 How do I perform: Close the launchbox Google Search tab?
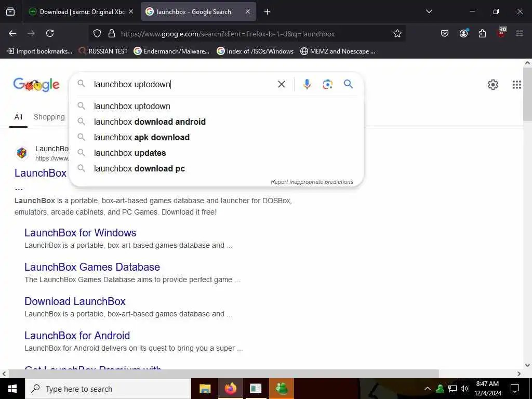tap(248, 11)
